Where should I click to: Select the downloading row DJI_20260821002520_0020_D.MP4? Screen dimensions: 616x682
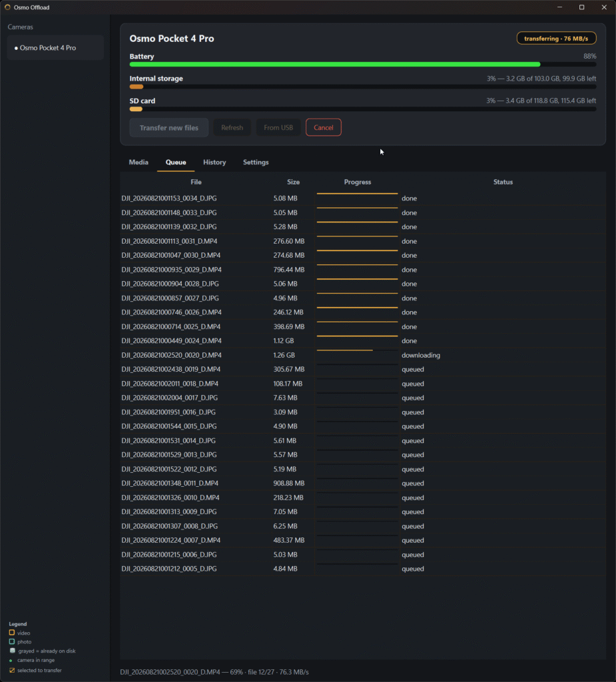pos(363,355)
